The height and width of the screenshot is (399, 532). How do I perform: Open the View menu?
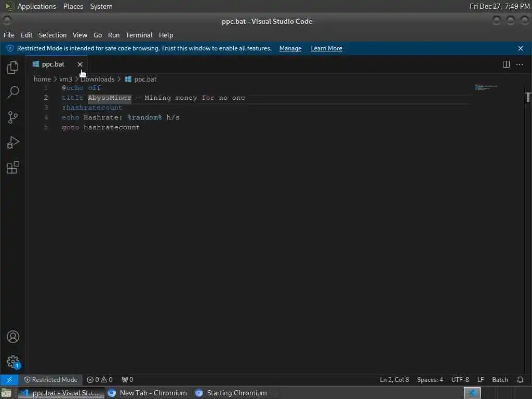click(x=79, y=35)
